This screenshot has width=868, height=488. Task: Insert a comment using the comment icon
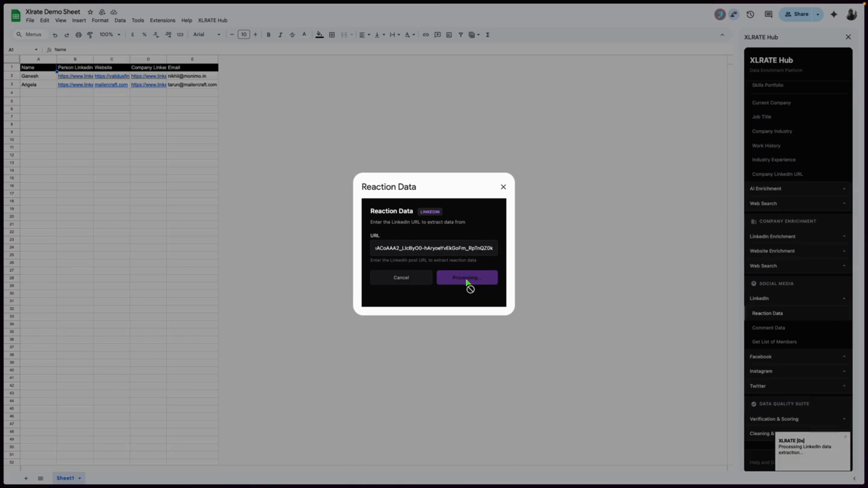tap(437, 35)
